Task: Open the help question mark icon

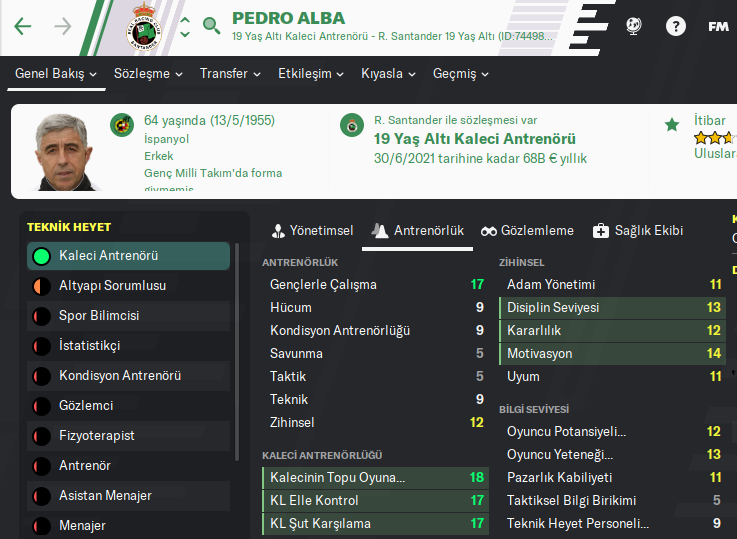Action: coord(676,27)
